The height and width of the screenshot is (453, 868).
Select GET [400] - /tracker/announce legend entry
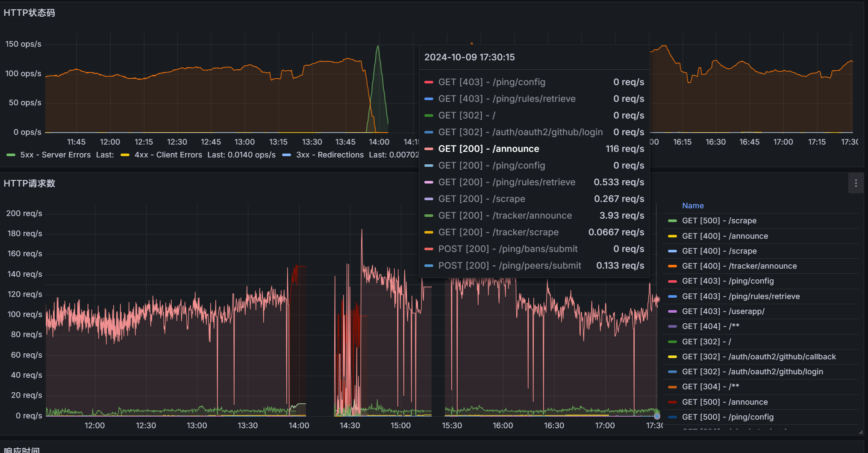(739, 266)
